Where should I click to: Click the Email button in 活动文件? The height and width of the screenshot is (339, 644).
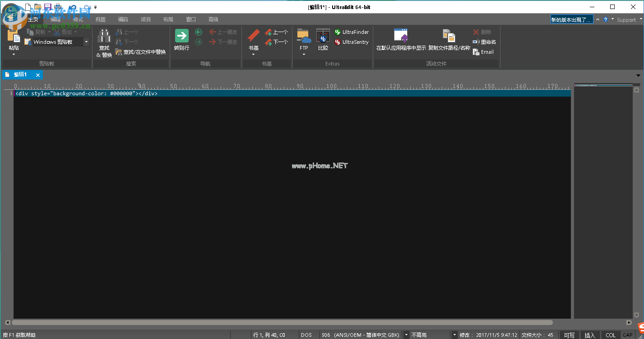pyautogui.click(x=483, y=52)
